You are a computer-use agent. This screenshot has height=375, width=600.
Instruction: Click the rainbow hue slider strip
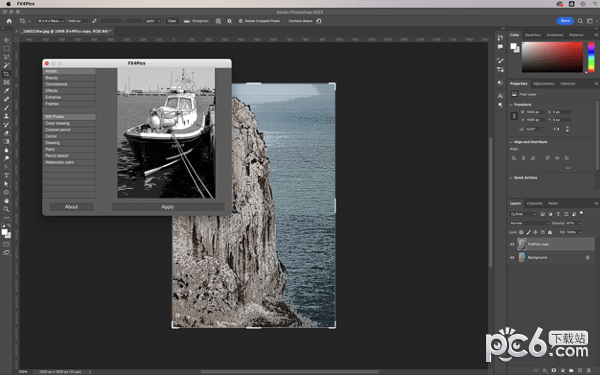coord(591,57)
